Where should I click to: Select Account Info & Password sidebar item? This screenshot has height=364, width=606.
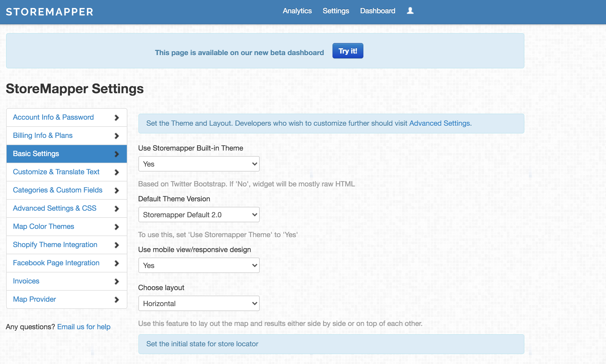[x=66, y=117]
